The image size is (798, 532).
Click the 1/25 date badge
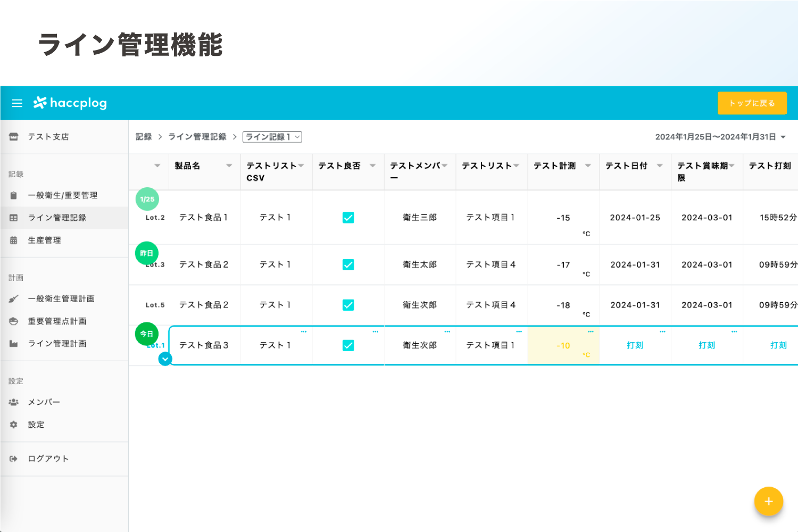click(147, 199)
